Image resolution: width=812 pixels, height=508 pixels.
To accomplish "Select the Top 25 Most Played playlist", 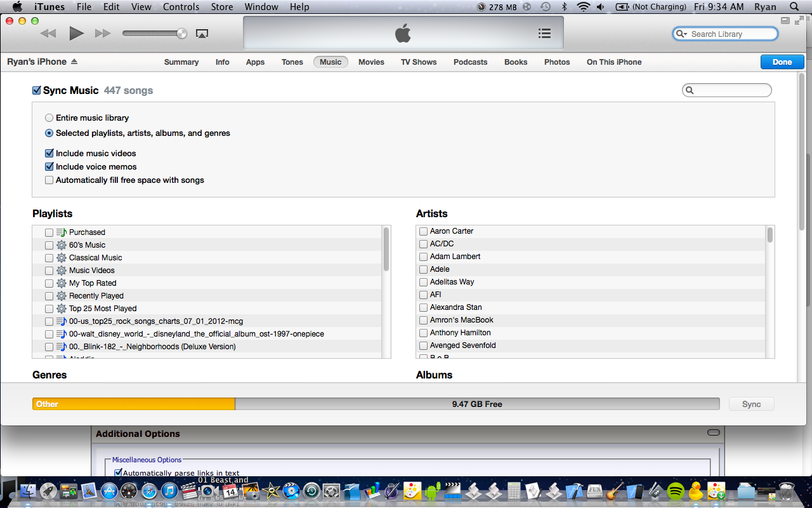I will (x=207, y=309).
